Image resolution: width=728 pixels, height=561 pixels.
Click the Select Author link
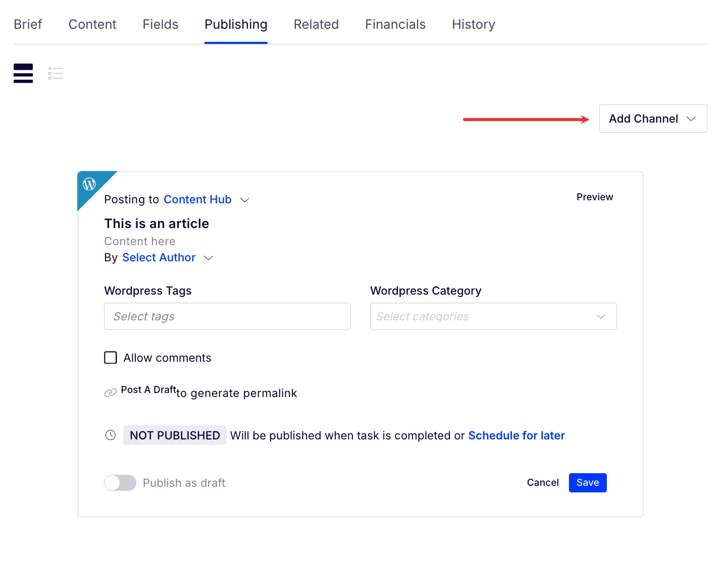159,257
